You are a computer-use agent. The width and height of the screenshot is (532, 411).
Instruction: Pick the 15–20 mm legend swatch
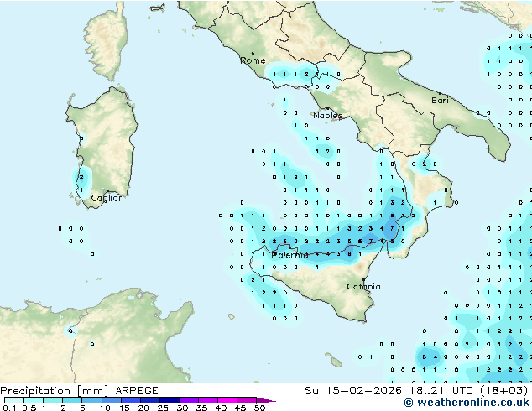(x=130, y=400)
